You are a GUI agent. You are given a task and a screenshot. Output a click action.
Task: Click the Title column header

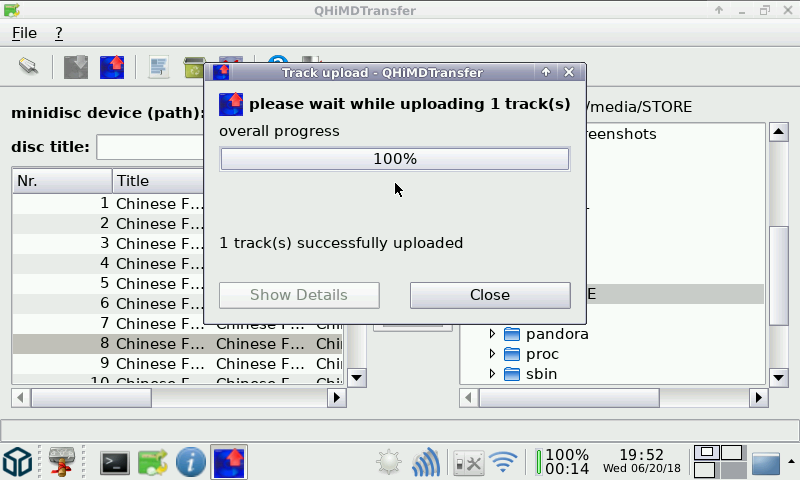158,181
